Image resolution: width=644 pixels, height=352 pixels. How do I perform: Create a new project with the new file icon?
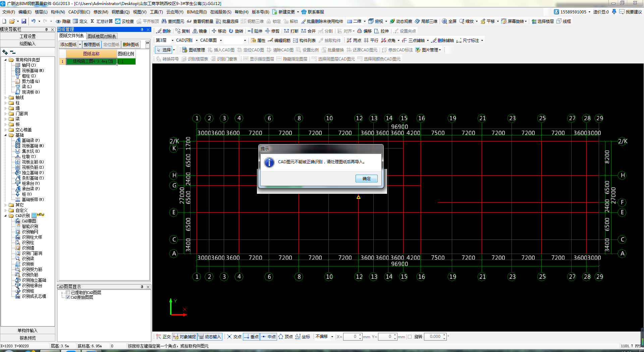[x=4, y=21]
